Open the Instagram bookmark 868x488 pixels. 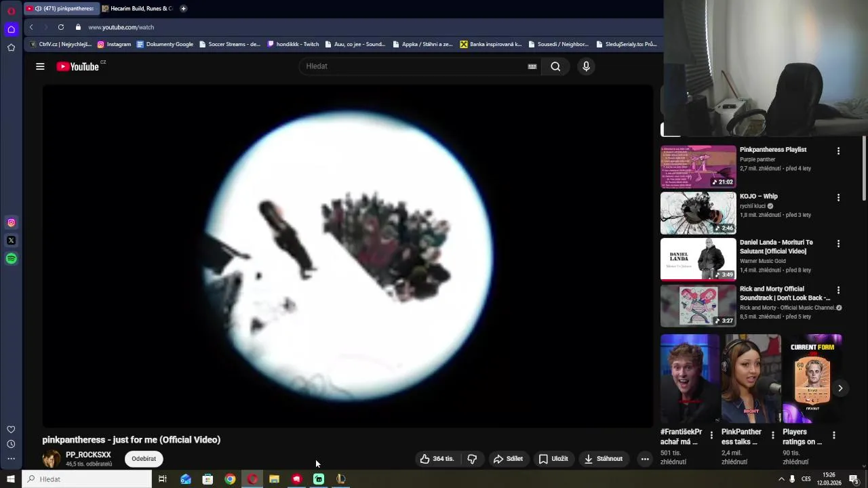(114, 44)
